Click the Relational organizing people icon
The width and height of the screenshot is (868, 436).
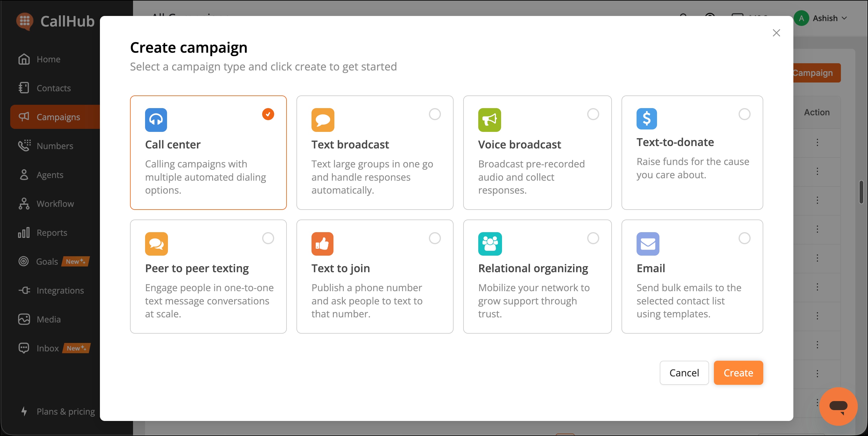coord(490,244)
